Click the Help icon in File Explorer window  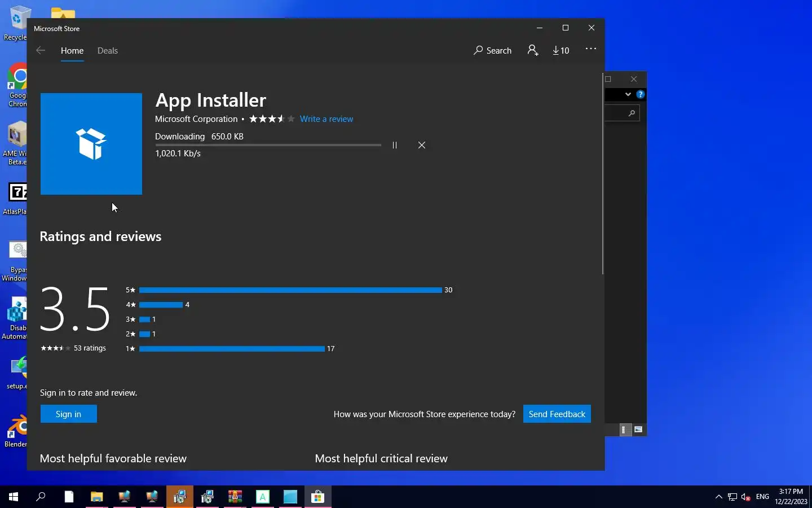(640, 94)
